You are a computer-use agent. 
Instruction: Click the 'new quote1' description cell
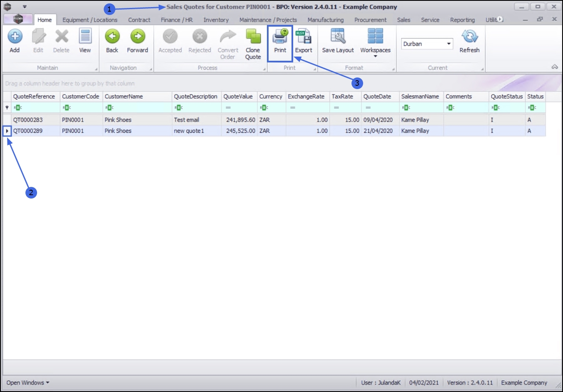point(197,131)
